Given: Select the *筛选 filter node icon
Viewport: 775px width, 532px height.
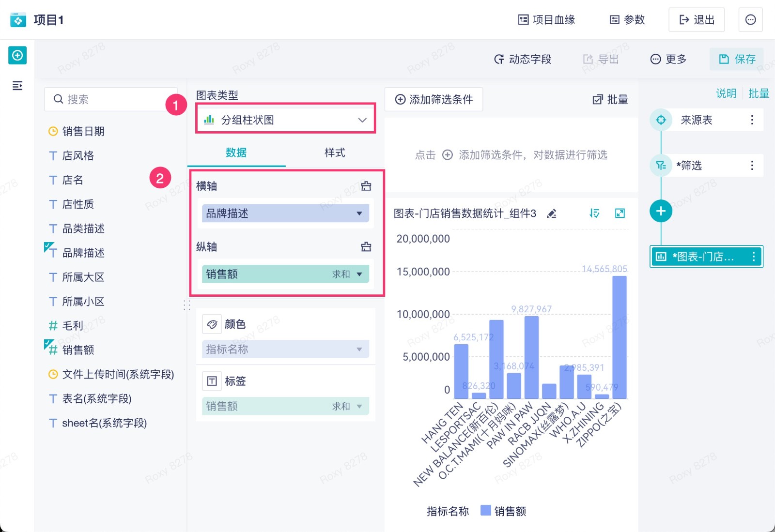Looking at the screenshot, I should click(x=661, y=166).
